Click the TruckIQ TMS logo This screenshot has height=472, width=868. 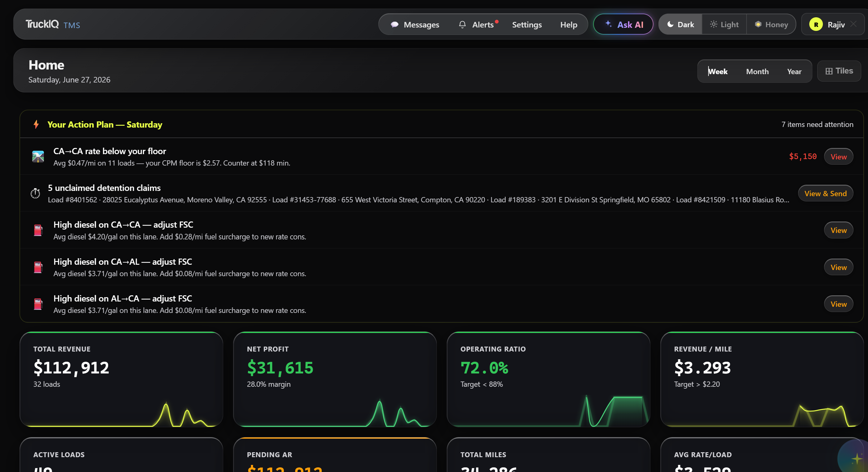(x=53, y=24)
